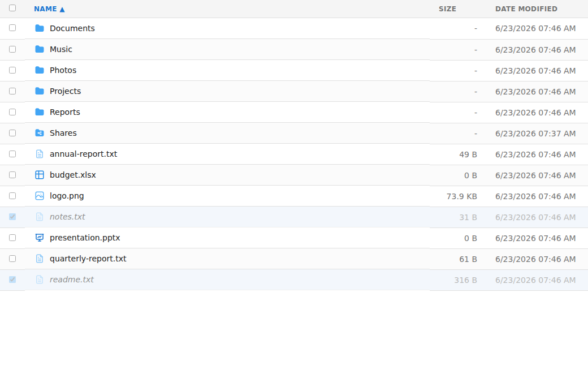Viewport: 588px width, 391px height.
Task: Check the Reports row checkbox
Action: click(12, 112)
